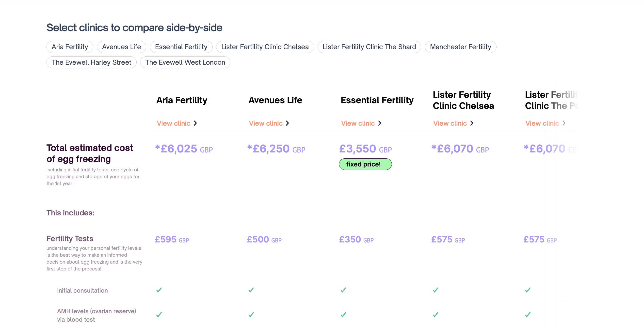Select The Evewell Harley Street chip
The height and width of the screenshot is (329, 644).
[x=92, y=62]
